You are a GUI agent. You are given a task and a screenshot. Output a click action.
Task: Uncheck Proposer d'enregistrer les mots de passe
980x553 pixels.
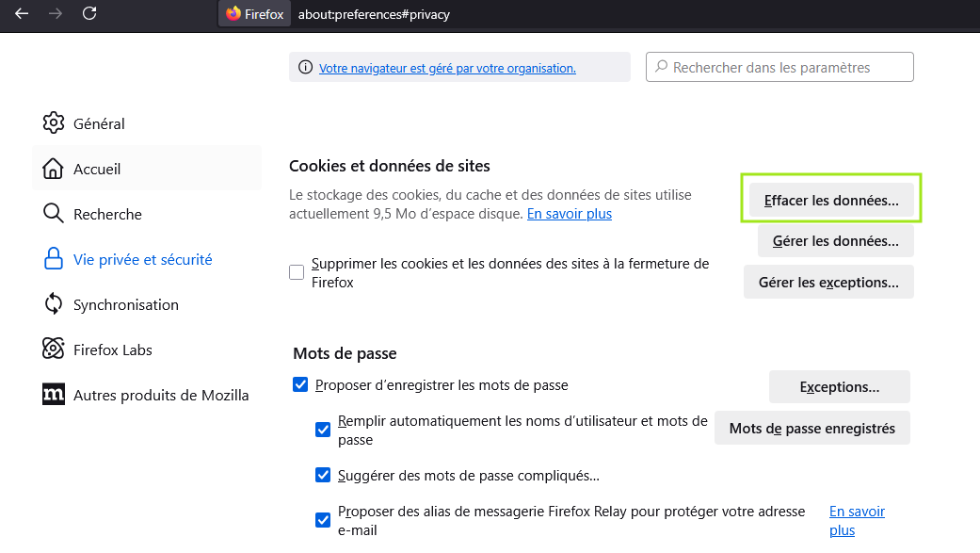pyautogui.click(x=300, y=384)
